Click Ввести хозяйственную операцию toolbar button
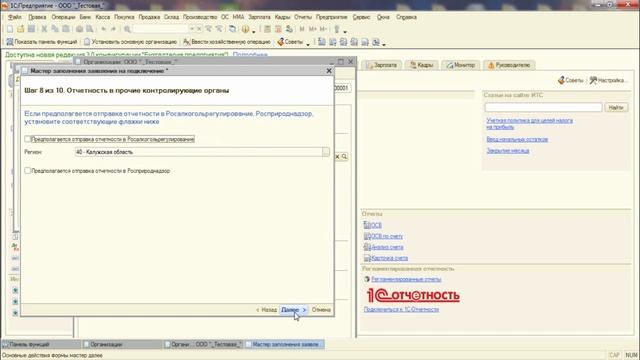Viewport: 640px width, 360px height. pos(227,42)
